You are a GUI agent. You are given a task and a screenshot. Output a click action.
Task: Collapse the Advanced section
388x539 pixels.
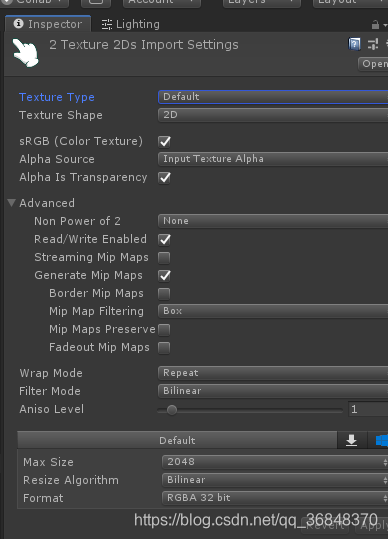11,203
